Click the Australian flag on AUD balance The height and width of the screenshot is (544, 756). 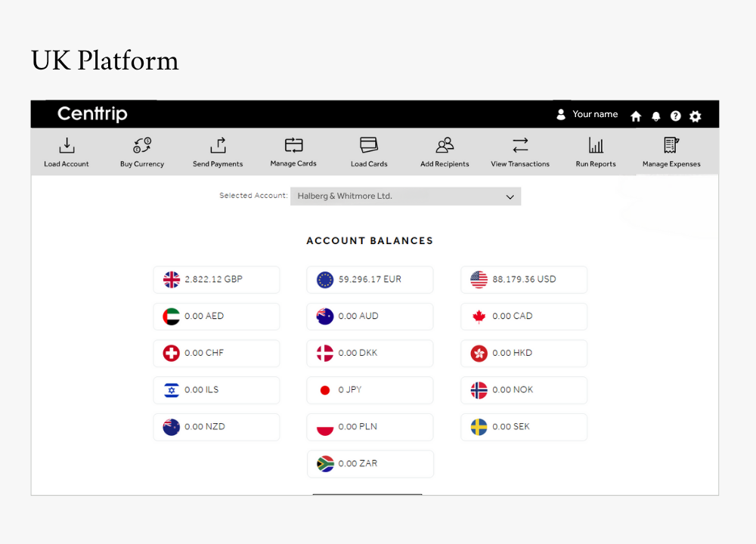click(x=325, y=316)
